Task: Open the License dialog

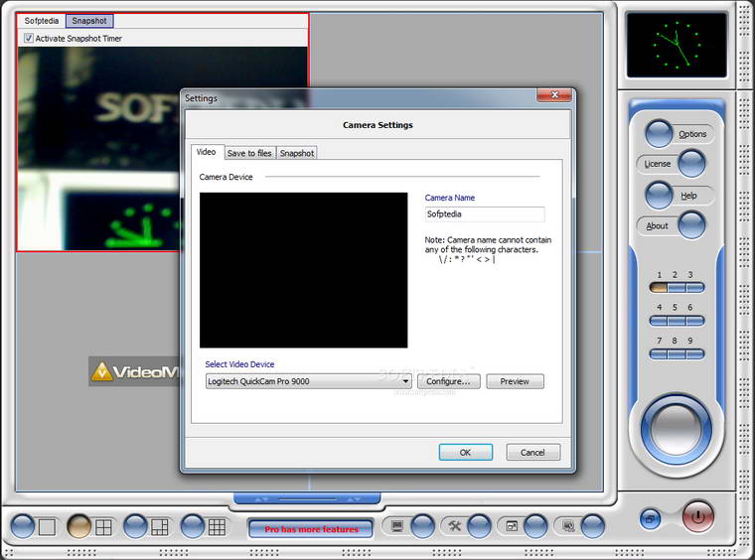Action: 692,164
